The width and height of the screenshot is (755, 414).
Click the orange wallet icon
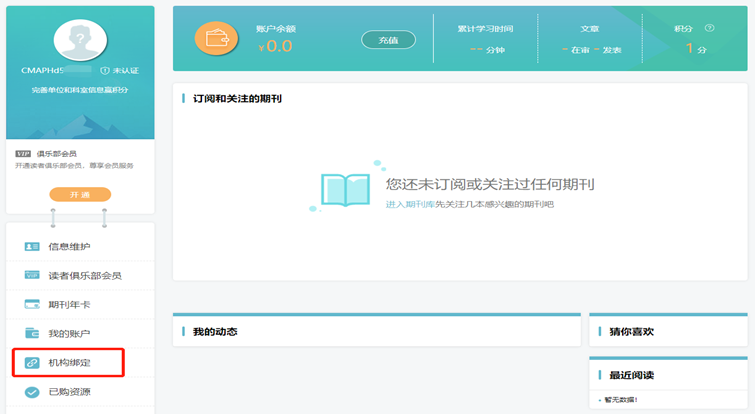[217, 39]
